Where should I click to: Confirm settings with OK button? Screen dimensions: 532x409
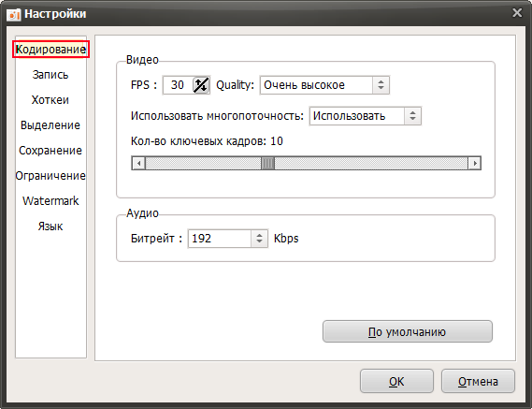pyautogui.click(x=396, y=381)
